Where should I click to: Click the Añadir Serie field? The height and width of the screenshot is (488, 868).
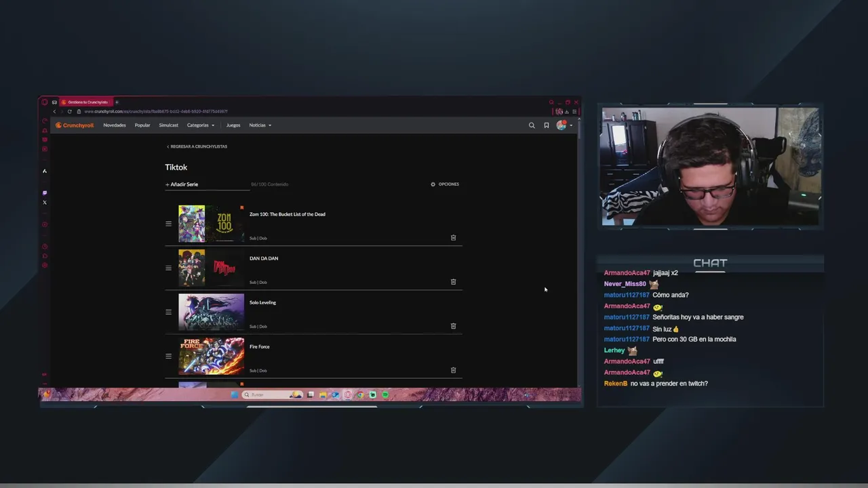[207, 184]
